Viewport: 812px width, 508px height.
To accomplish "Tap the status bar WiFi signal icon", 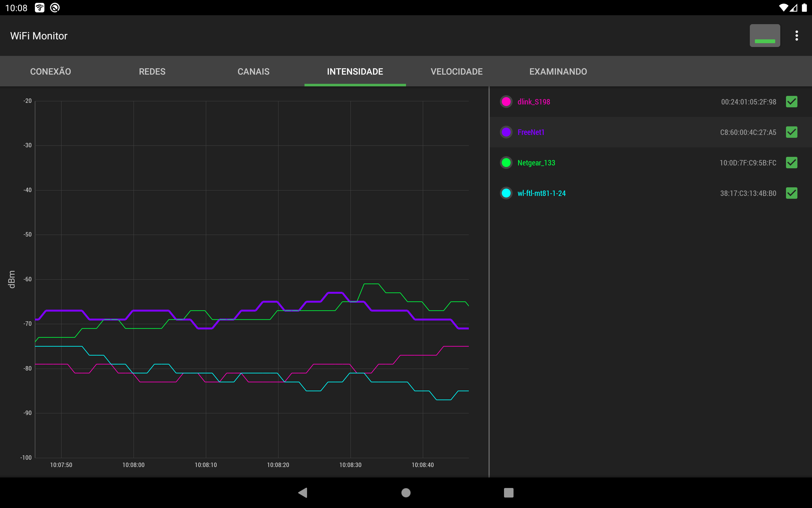I will coord(783,7).
